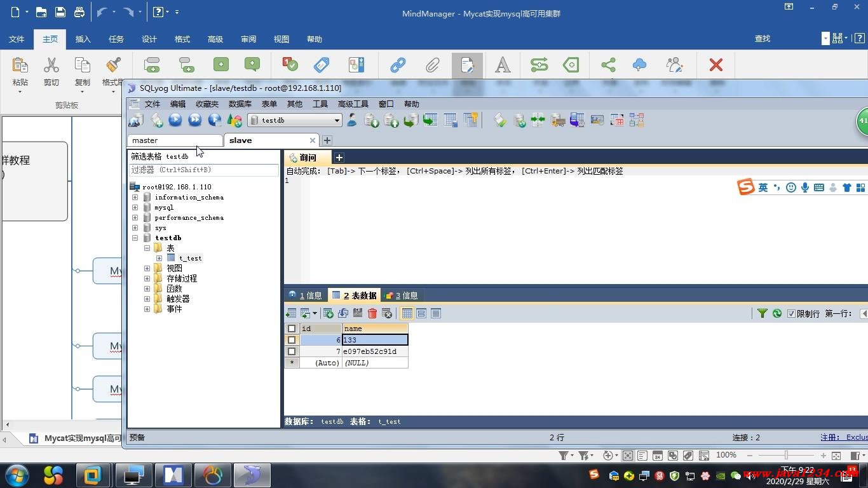This screenshot has height=488, width=868.
Task: Expand the 存储过程 folder node
Action: (x=147, y=278)
